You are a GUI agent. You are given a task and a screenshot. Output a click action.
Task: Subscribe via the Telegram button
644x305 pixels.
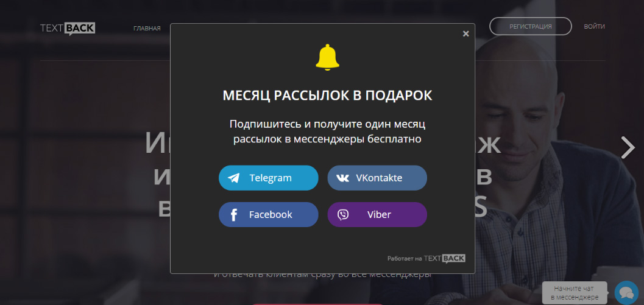pyautogui.click(x=268, y=178)
